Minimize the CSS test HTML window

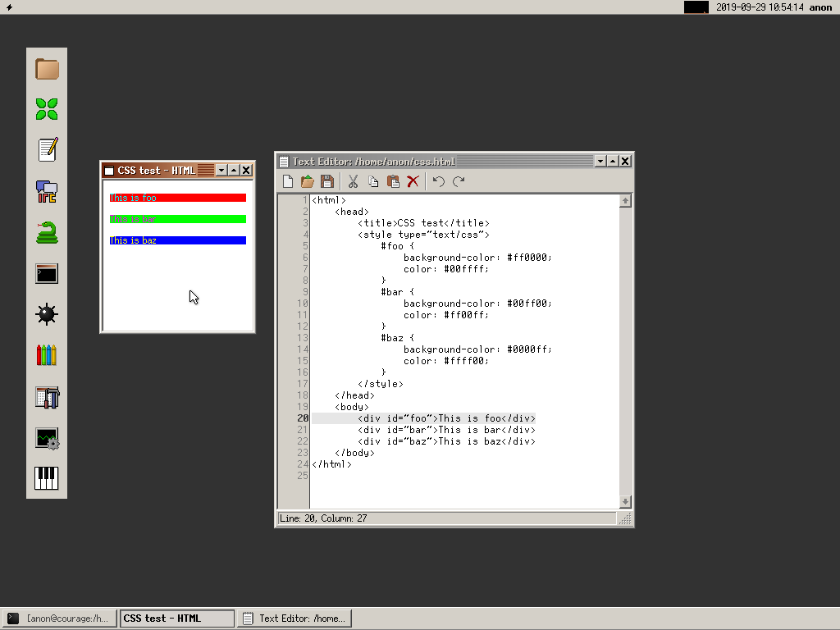221,171
